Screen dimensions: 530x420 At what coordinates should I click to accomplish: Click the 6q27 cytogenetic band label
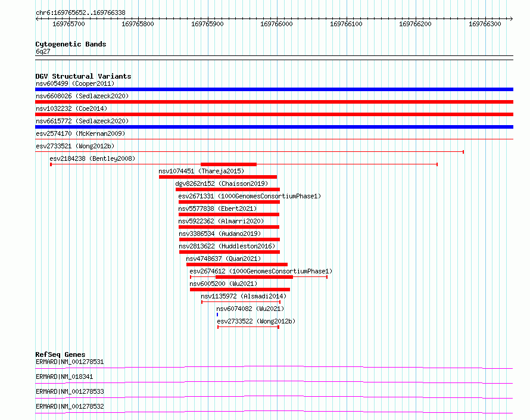point(43,51)
